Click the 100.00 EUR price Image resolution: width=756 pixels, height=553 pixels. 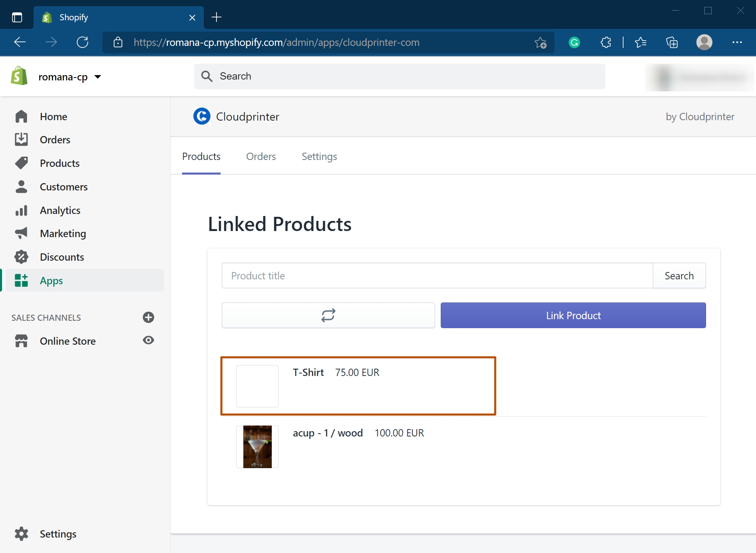399,433
